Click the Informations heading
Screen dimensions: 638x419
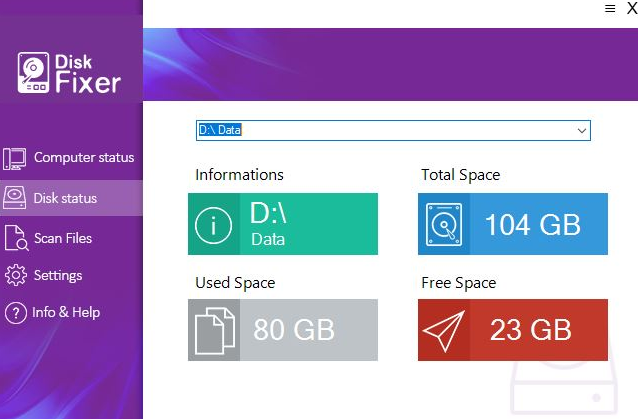pos(239,175)
